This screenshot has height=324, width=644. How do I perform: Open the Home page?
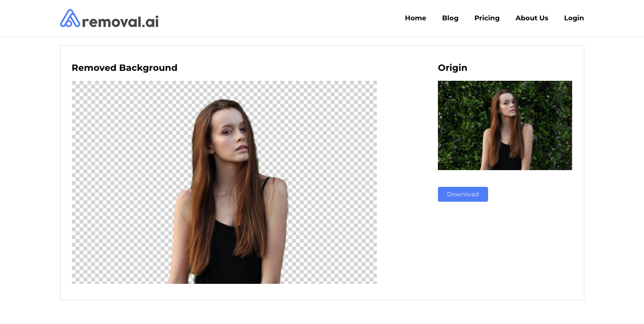click(415, 18)
